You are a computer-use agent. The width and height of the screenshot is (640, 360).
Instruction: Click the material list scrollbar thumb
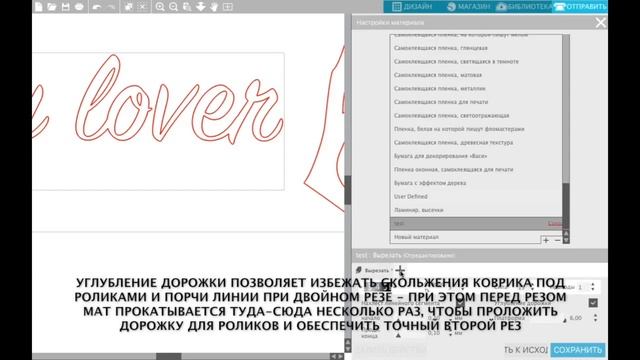tap(566, 206)
